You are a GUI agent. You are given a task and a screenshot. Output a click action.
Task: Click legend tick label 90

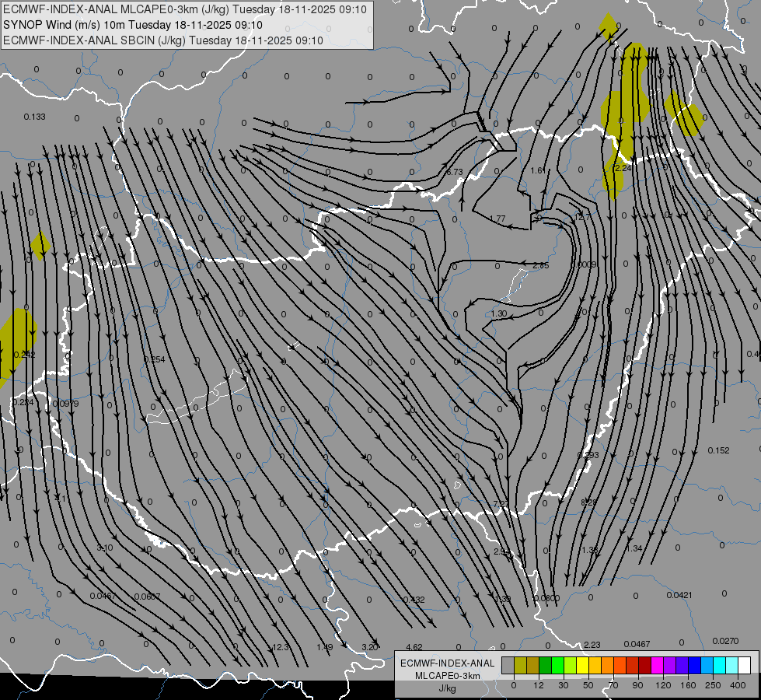tap(637, 685)
